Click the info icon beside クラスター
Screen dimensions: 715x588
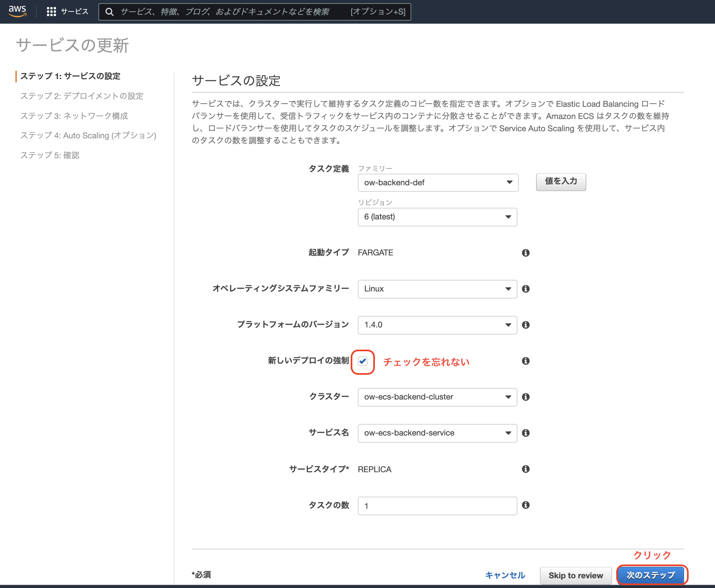525,397
